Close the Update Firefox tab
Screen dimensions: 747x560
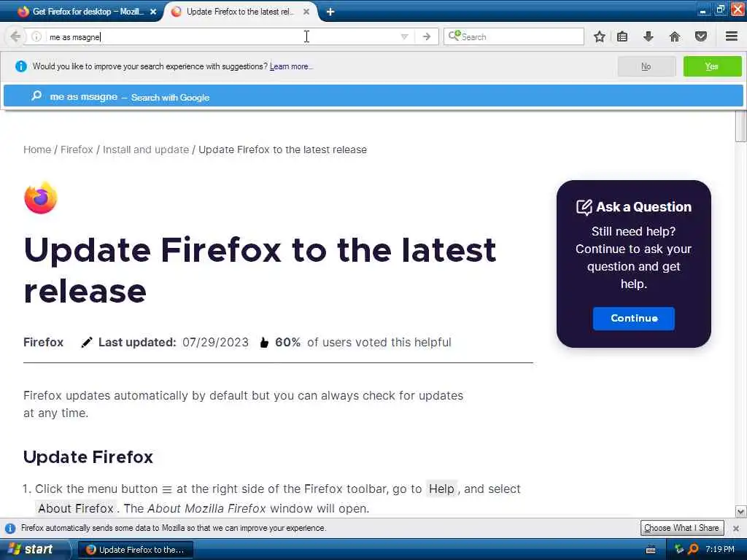(x=306, y=12)
